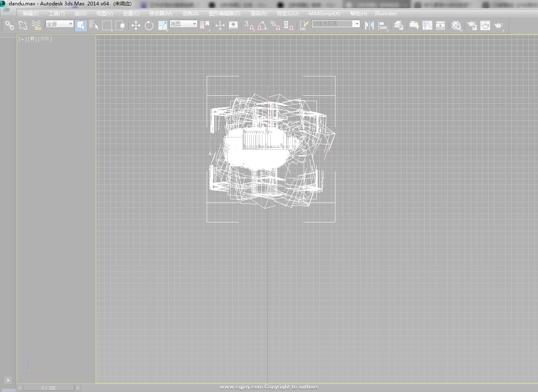Step time slider forward with right arrow

pos(78,388)
